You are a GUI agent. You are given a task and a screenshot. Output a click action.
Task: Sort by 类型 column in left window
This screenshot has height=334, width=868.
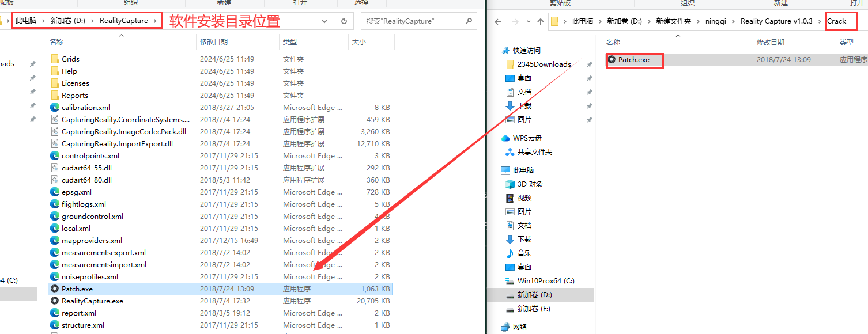click(290, 41)
